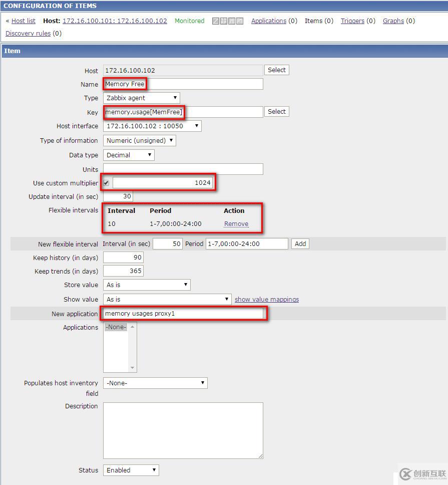Image resolution: width=448 pixels, height=485 pixels.
Task: Click Add for the new flexible interval
Action: (x=300, y=244)
